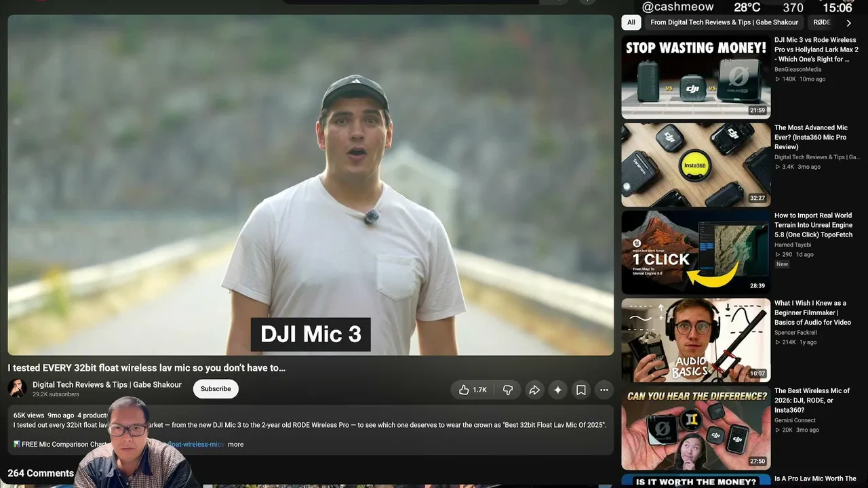Click the "29.2K subscribers" count
The image size is (868, 488).
(56, 394)
